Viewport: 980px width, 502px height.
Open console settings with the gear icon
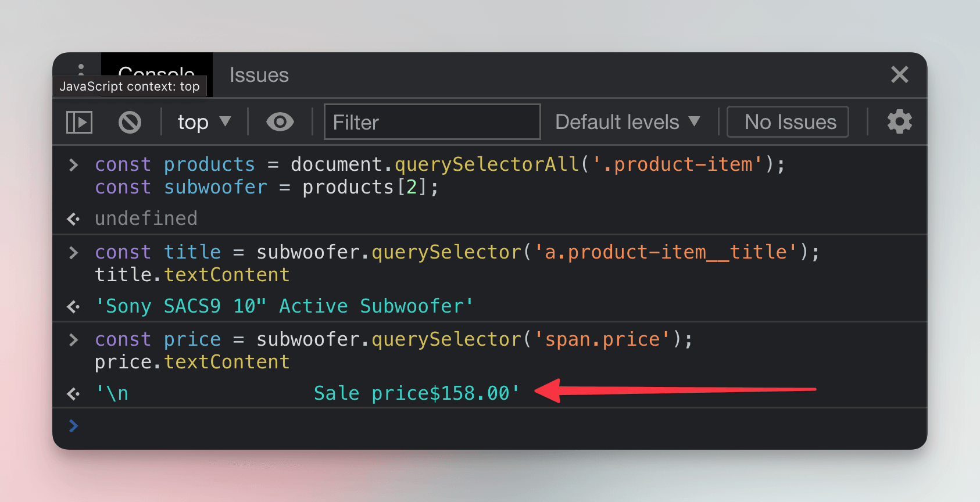coord(899,122)
